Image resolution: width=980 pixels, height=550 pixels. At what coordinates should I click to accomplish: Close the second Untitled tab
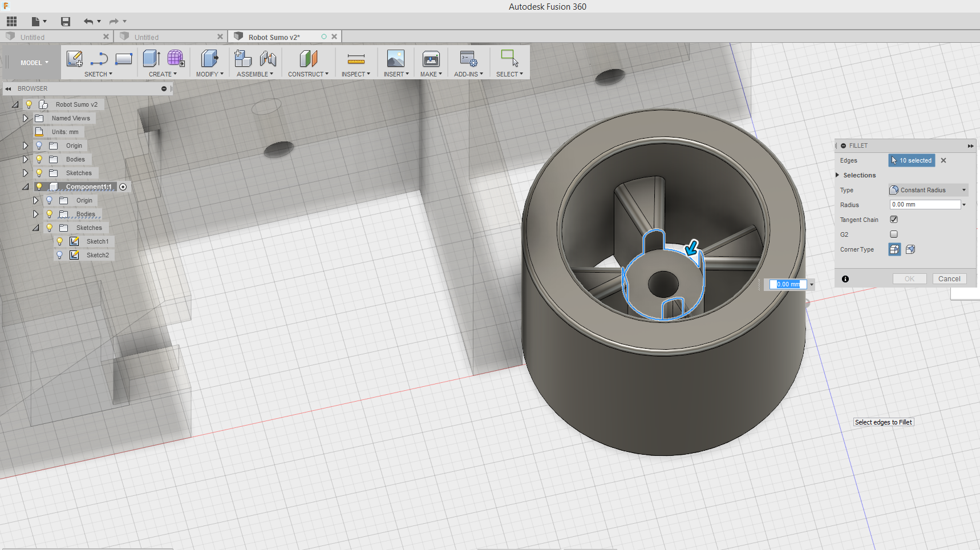point(220,37)
